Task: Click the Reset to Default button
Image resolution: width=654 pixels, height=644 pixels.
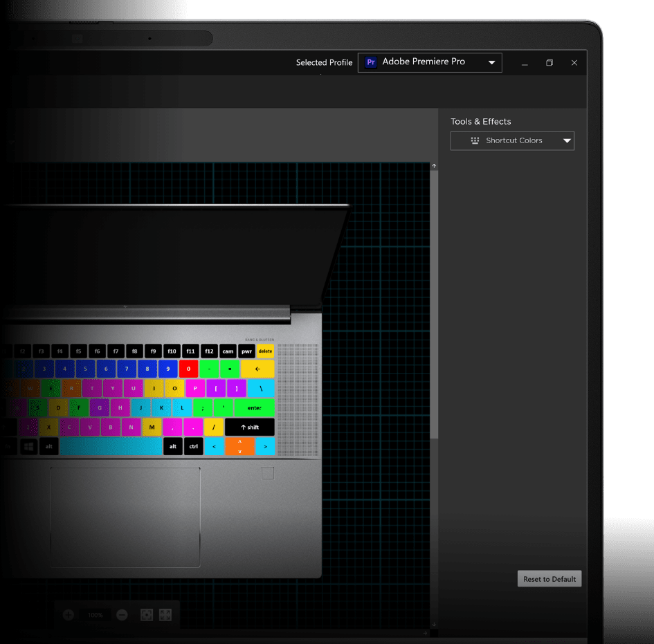Action: coord(549,578)
